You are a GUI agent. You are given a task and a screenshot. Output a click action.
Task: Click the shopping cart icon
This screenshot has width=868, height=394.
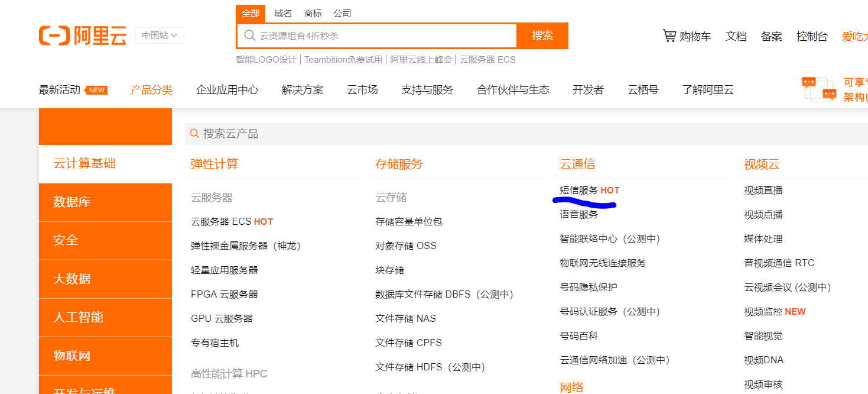(x=669, y=36)
